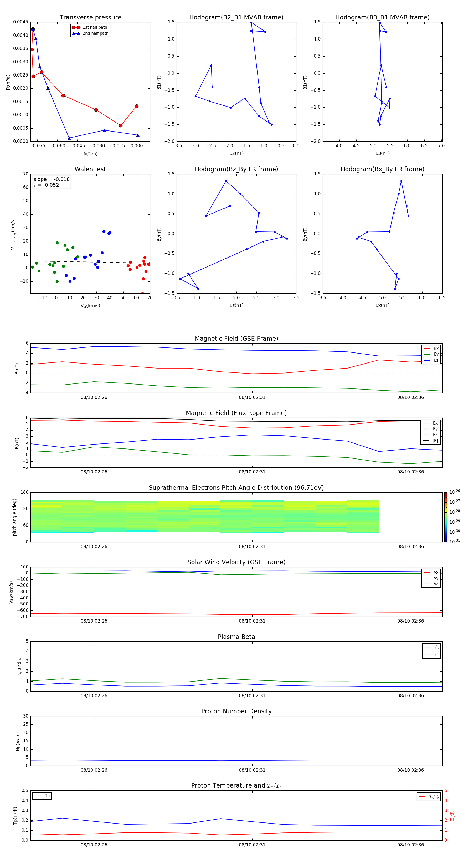This screenshot has width=473, height=868.
Task: Click the 'Plasma Beta' panel title
Action: click(x=236, y=637)
